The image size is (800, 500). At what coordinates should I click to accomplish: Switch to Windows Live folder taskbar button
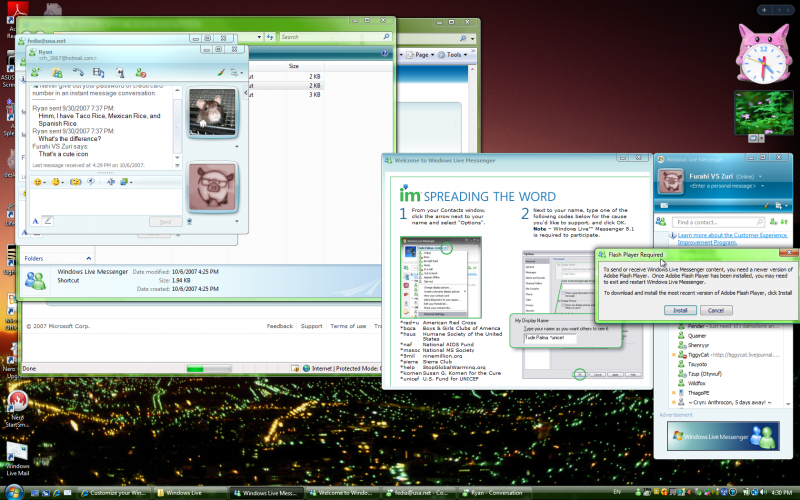coord(190,493)
